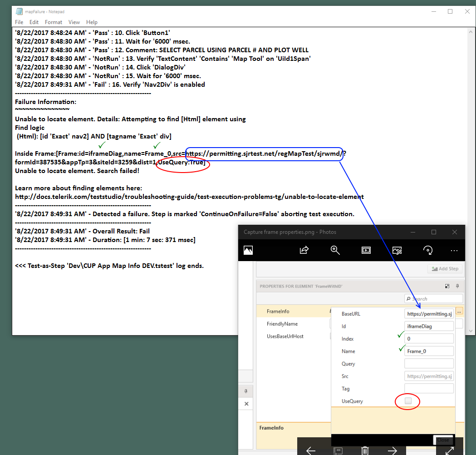This screenshot has width=476, height=455.
Task: Open the Photos 'See more' ellipsis menu
Action: pos(454,250)
